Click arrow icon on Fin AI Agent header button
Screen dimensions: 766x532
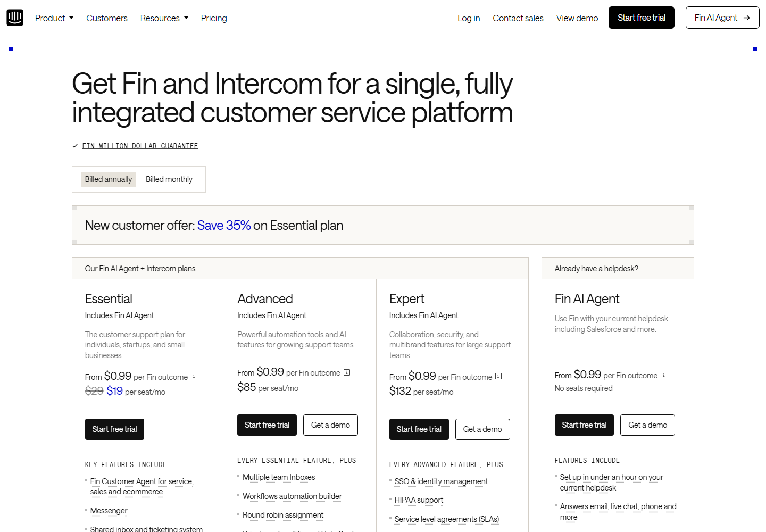pos(747,18)
